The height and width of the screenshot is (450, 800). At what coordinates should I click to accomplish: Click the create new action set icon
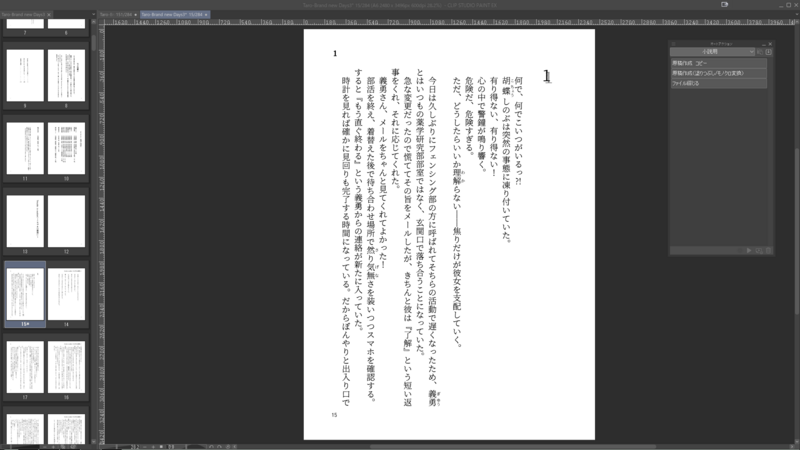pos(768,52)
